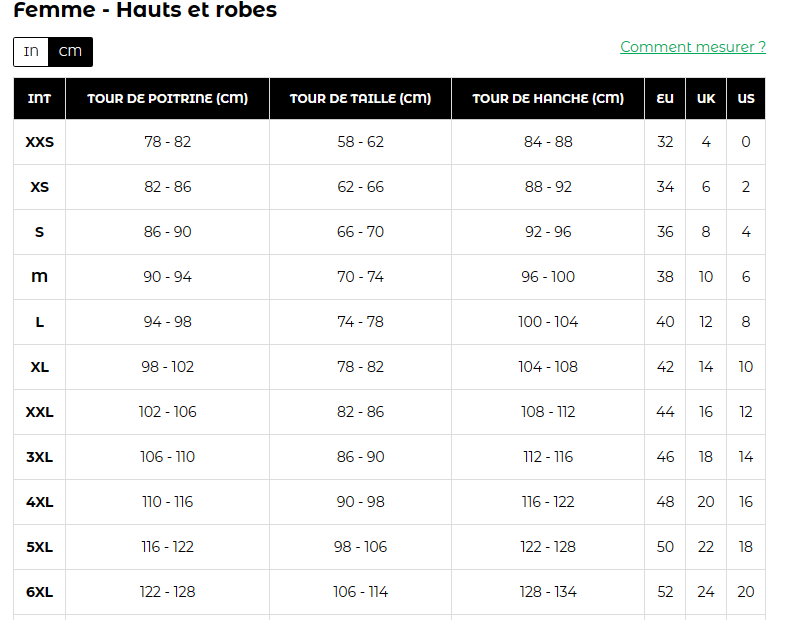This screenshot has width=797, height=620.
Task: Select the XXS size row label
Action: coord(40,142)
